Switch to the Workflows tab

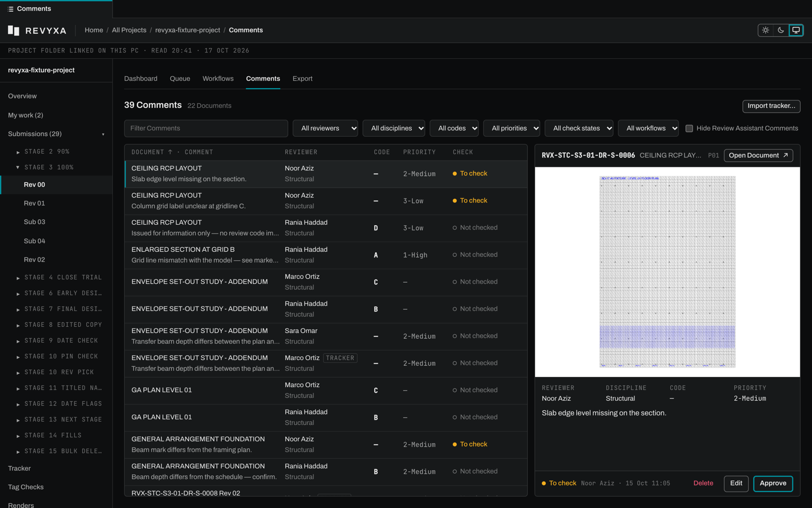point(218,79)
